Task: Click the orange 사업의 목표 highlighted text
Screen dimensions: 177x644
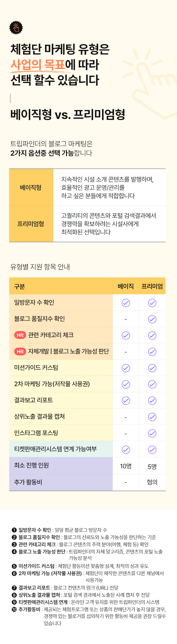Action: pyautogui.click(x=38, y=65)
